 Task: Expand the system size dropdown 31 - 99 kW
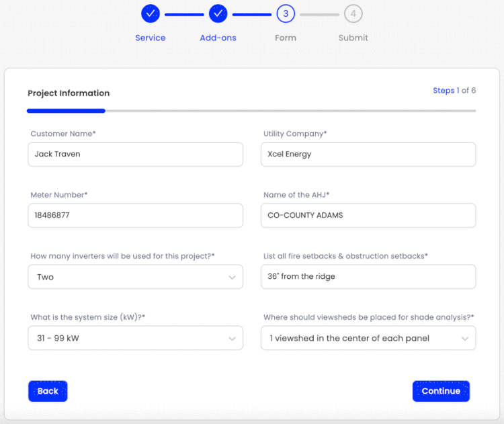[x=135, y=338]
